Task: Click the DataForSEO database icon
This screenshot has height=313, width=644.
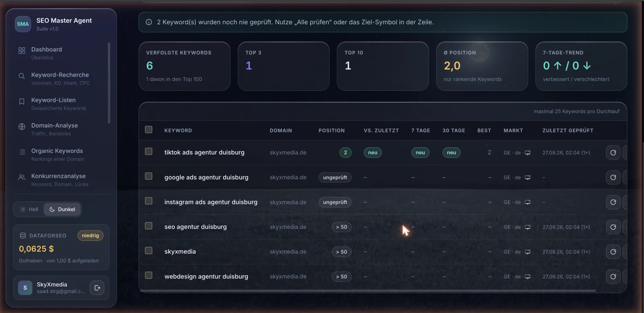Action: (x=23, y=236)
